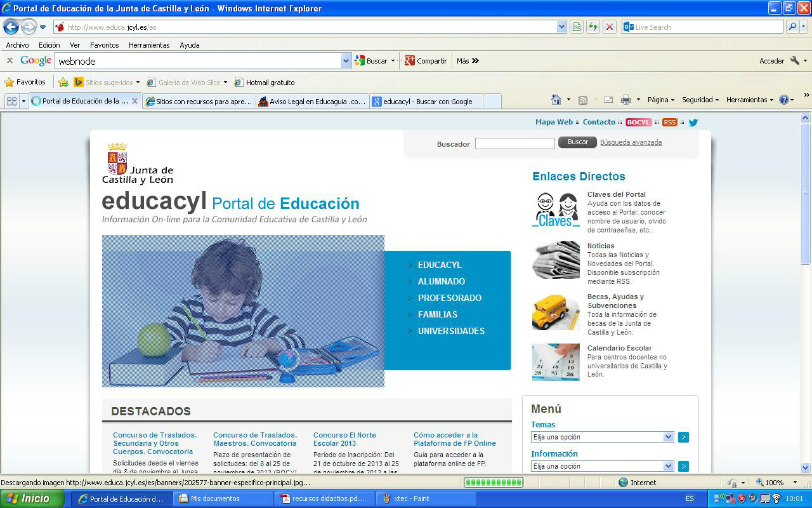This screenshot has width=812, height=508.
Task: Open the Herramientas menu in menu bar
Action: point(149,45)
